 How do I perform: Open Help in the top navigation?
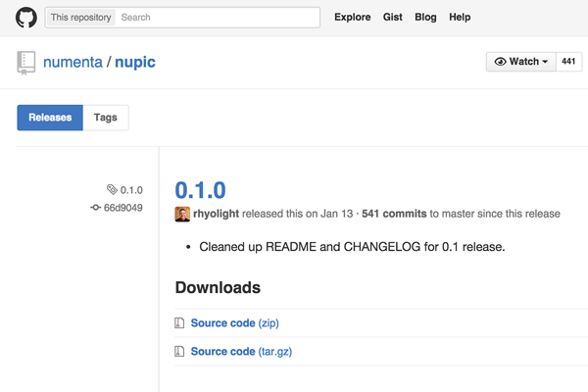tap(460, 18)
